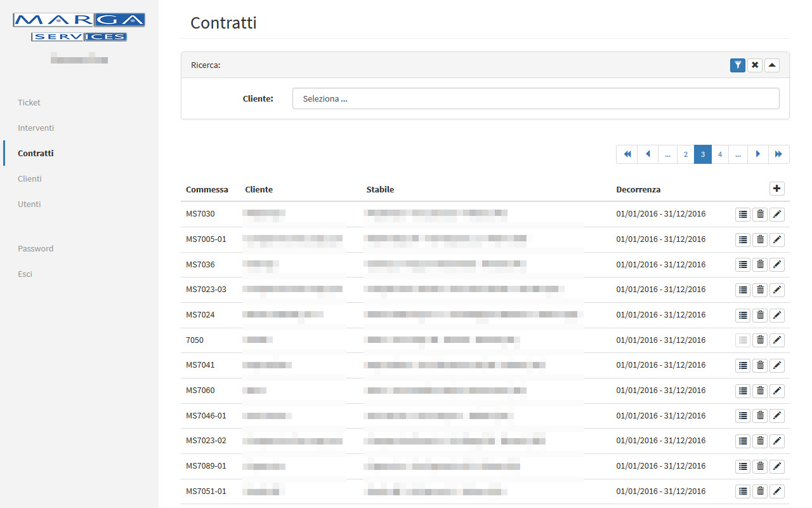Clear search with the X icon

click(754, 65)
